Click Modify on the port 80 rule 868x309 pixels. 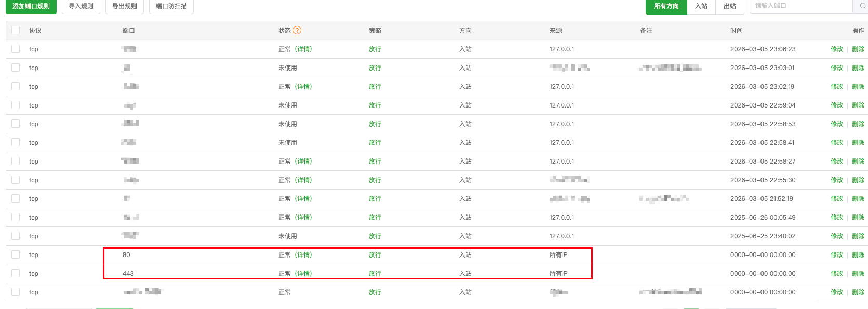point(837,255)
